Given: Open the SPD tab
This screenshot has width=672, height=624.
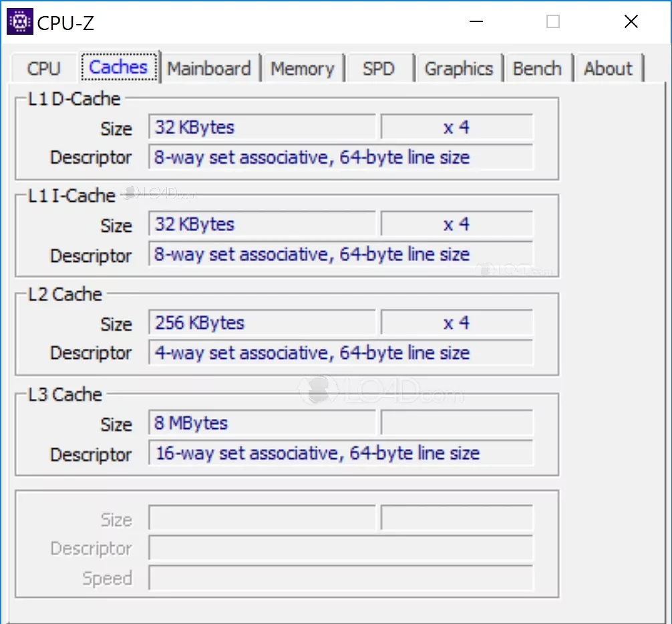Looking at the screenshot, I should click(379, 67).
